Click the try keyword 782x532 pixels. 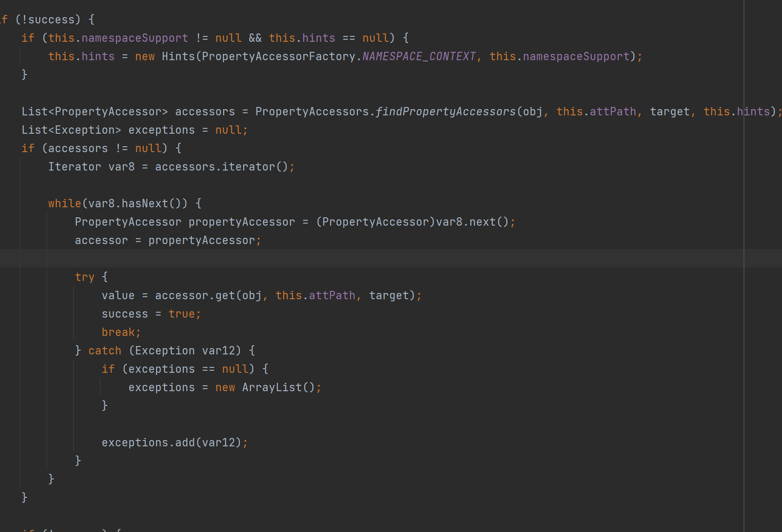coord(84,277)
